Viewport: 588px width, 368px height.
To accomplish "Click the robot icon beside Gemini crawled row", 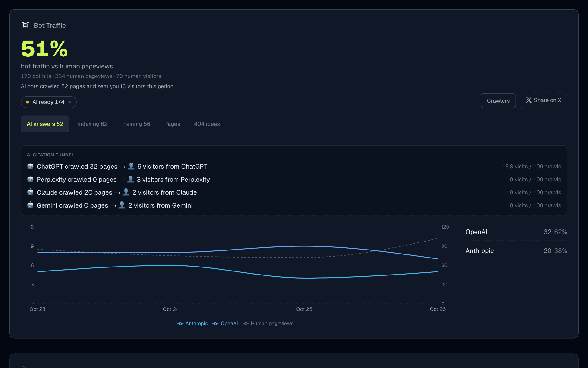I will point(30,205).
